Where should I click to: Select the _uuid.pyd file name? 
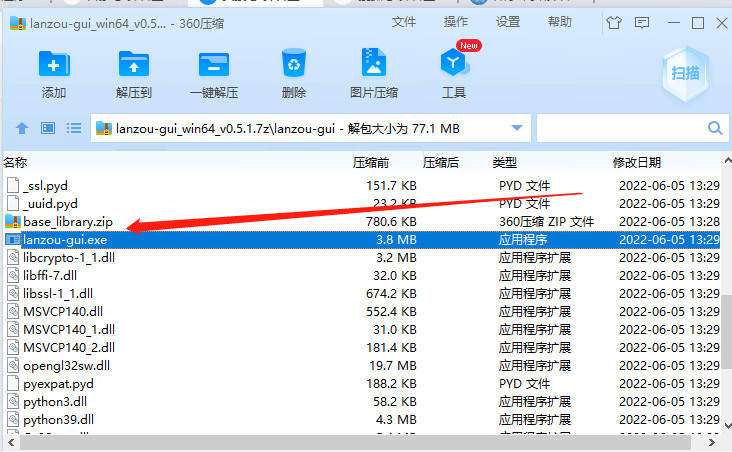coord(50,204)
